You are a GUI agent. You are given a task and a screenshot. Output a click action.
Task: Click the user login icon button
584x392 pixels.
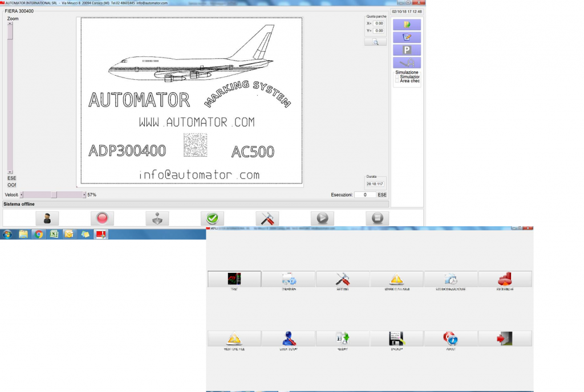pos(47,218)
